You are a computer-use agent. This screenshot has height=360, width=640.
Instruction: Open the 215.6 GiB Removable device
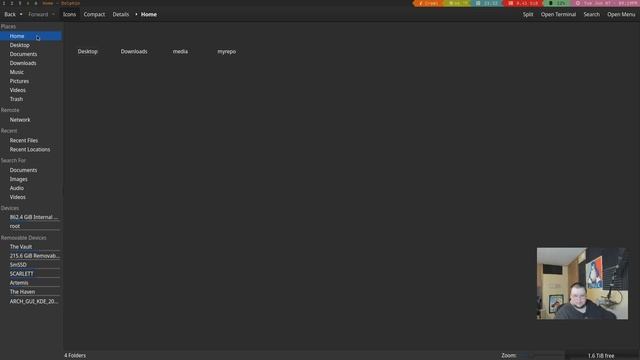point(31,256)
